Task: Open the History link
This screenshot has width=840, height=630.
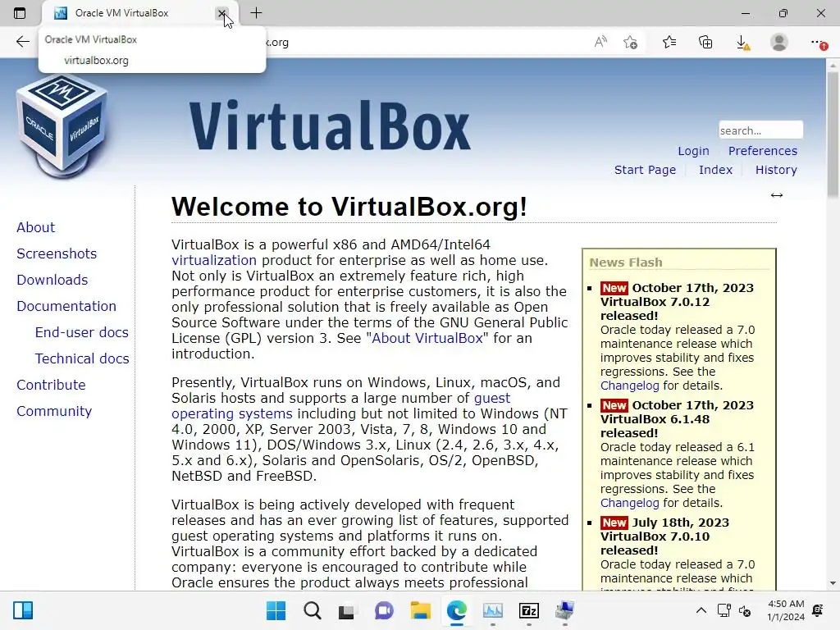Action: pos(776,170)
